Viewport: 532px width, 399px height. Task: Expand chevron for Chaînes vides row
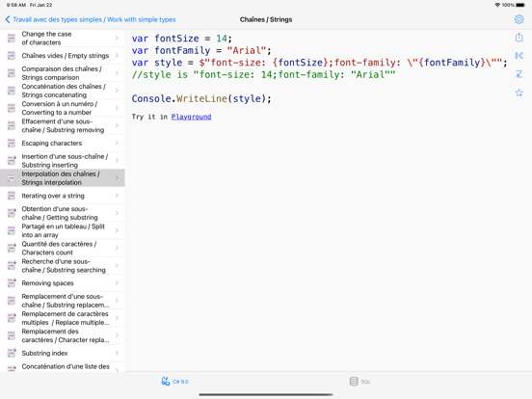pyautogui.click(x=117, y=55)
